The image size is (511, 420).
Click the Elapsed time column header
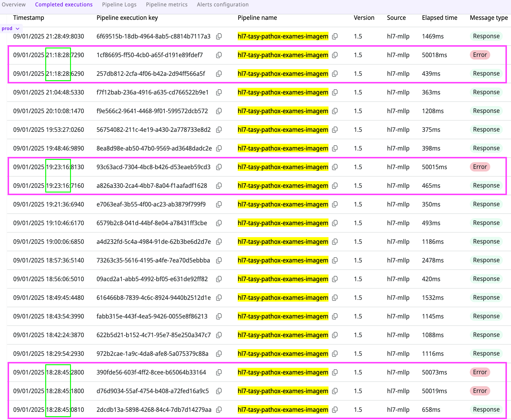439,18
